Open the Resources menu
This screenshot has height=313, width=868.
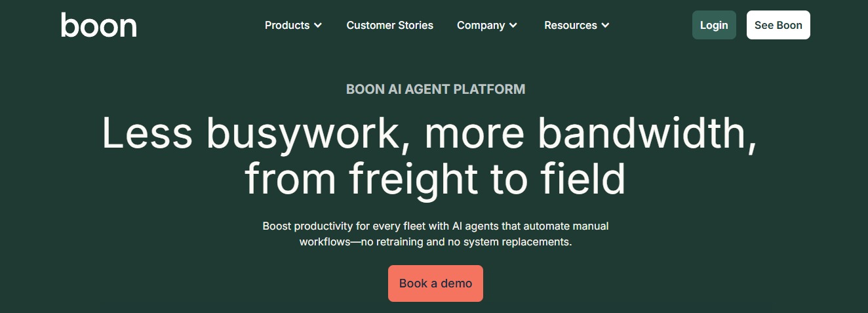pyautogui.click(x=577, y=25)
